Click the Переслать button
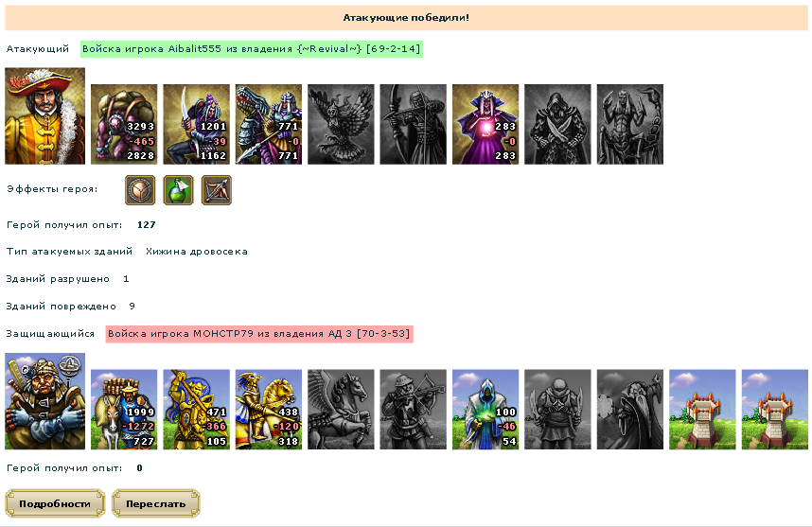This screenshot has height=527, width=812. point(156,503)
